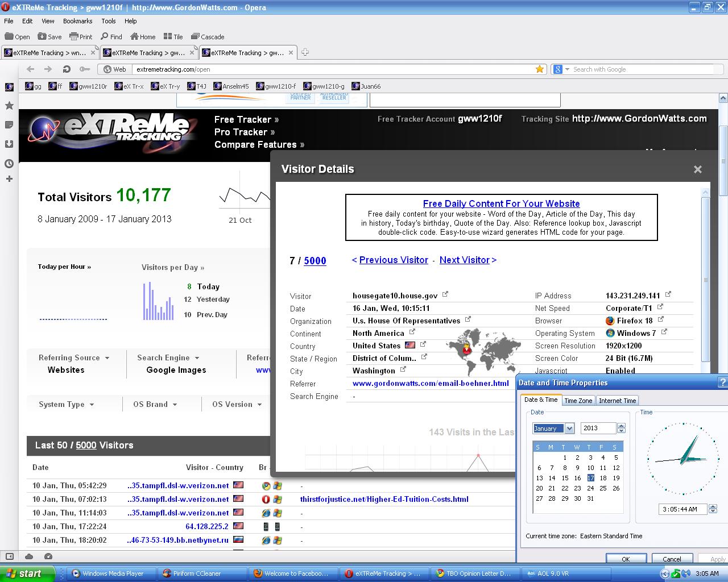Open the Edit menu
This screenshot has width=728, height=582.
(27, 21)
